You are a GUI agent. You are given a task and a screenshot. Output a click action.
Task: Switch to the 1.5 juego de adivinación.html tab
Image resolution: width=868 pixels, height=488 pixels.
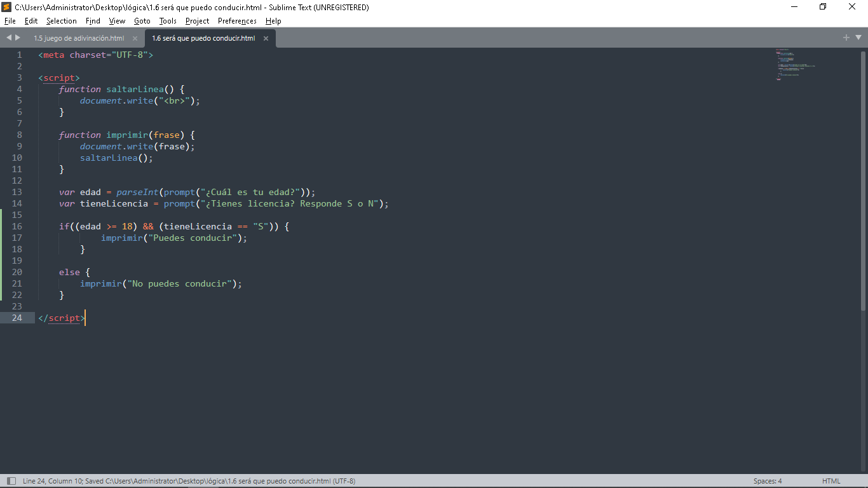(79, 38)
